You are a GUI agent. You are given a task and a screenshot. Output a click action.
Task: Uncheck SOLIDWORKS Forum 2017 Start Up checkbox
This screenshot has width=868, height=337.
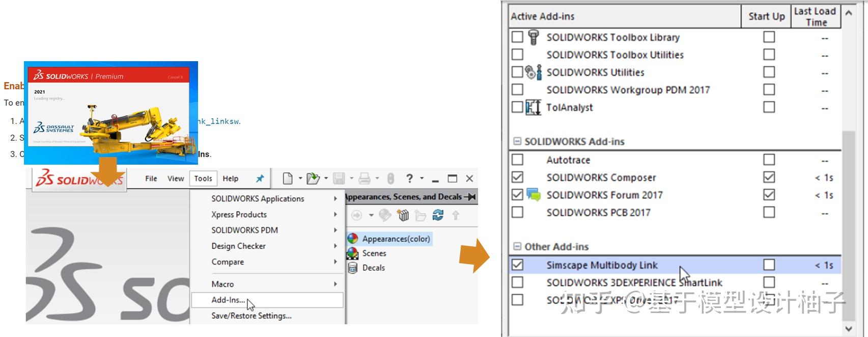[x=769, y=194]
